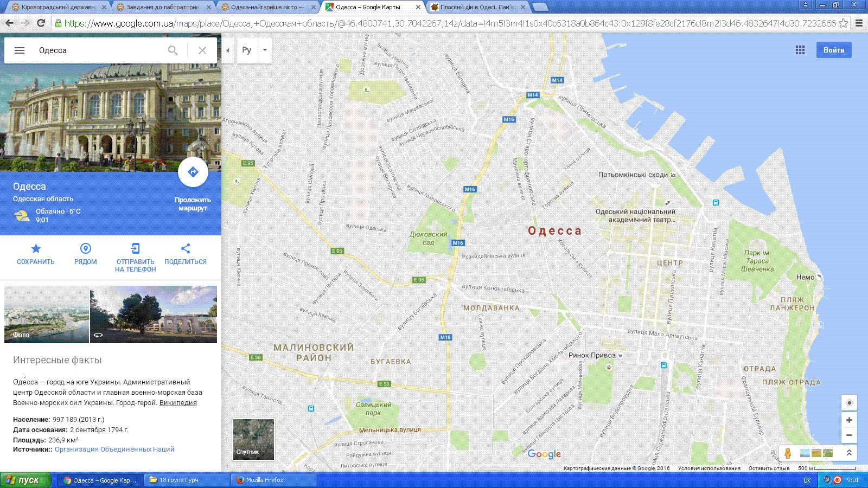The image size is (868, 488).
Task: Zoom in with the plus button
Action: [849, 420]
